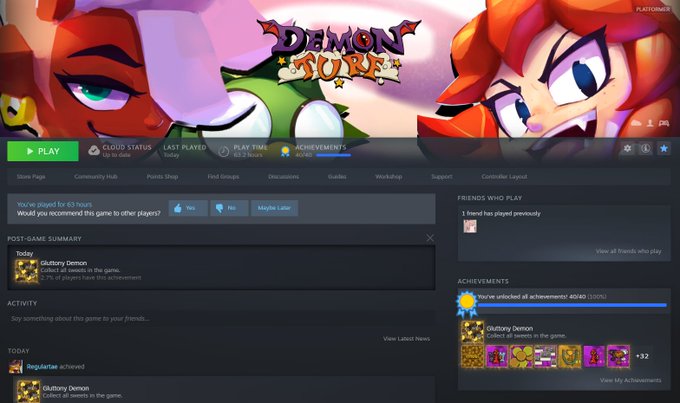
Task: Click the third achievement icon in row
Action: click(x=521, y=356)
